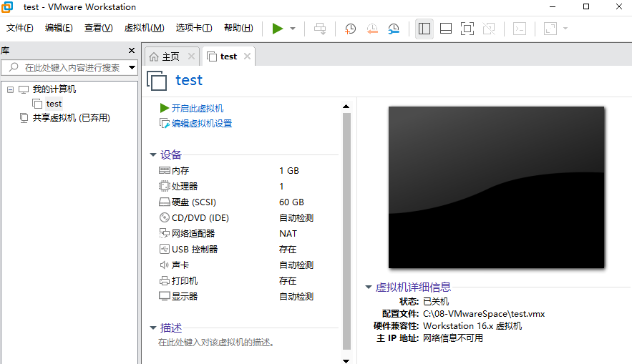Screen dimensions: 632x364
Task: Click the 编辑虚拟机设置 link
Action: pyautogui.click(x=202, y=124)
